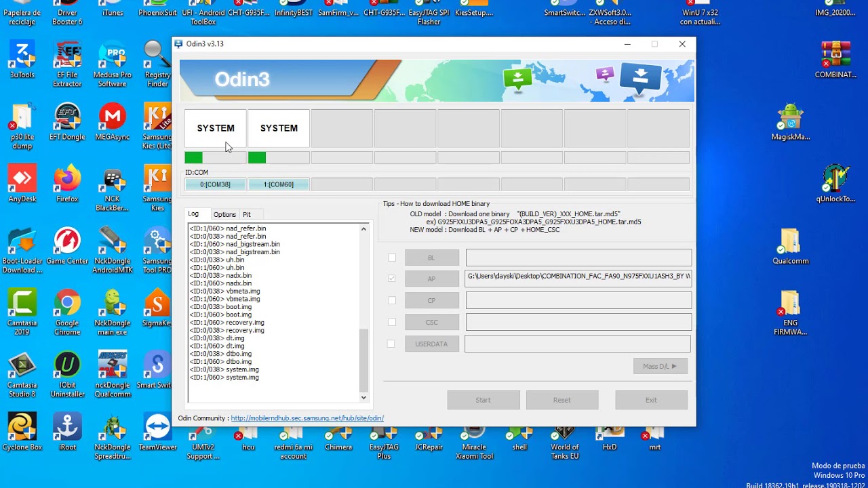Launch World of Tanks EU icon

[x=564, y=443]
